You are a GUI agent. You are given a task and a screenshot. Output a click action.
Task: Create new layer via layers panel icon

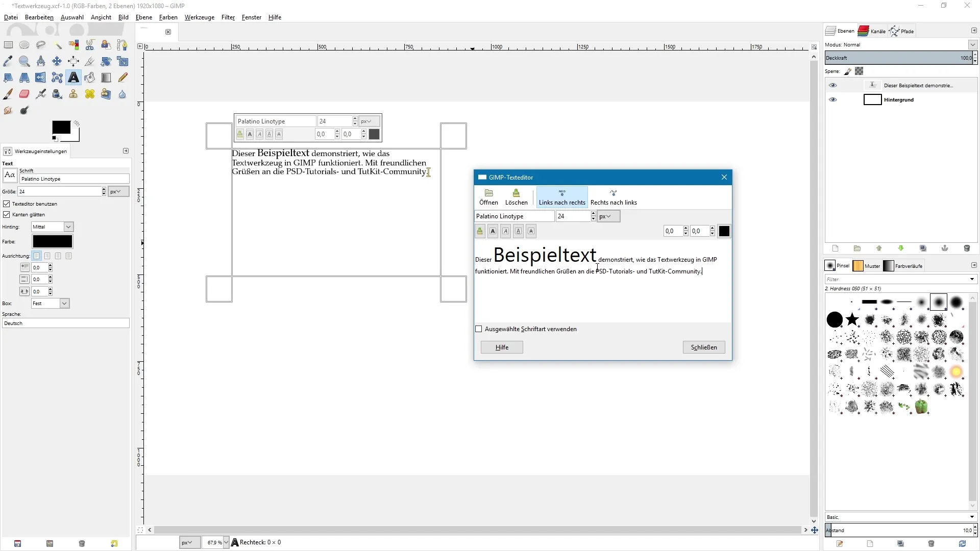tap(836, 248)
